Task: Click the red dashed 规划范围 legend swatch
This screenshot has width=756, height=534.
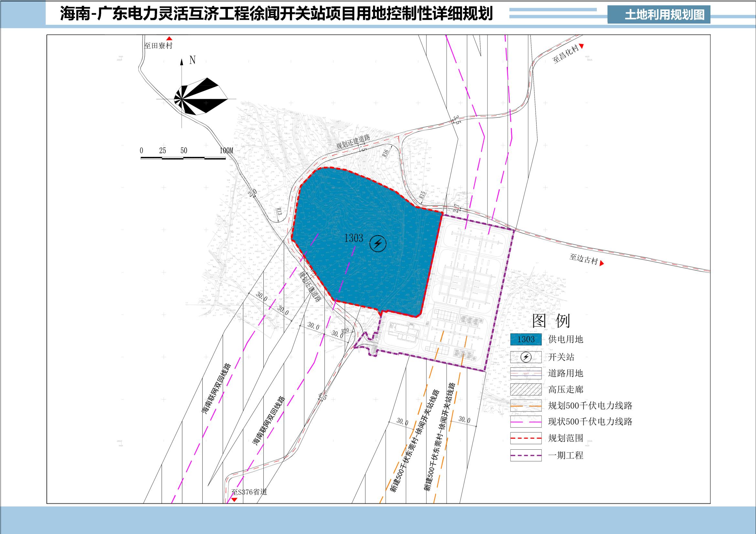Action: coord(526,438)
